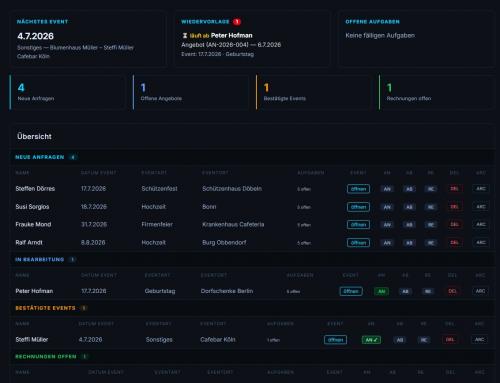500x383 pixels.
Task: Delete Susi Sorglos with DEL button
Action: tap(454, 207)
